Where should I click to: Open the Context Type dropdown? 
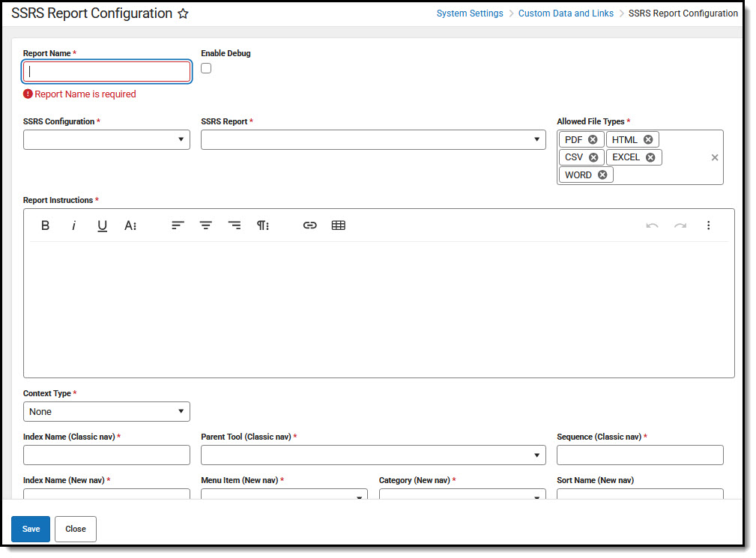click(106, 411)
